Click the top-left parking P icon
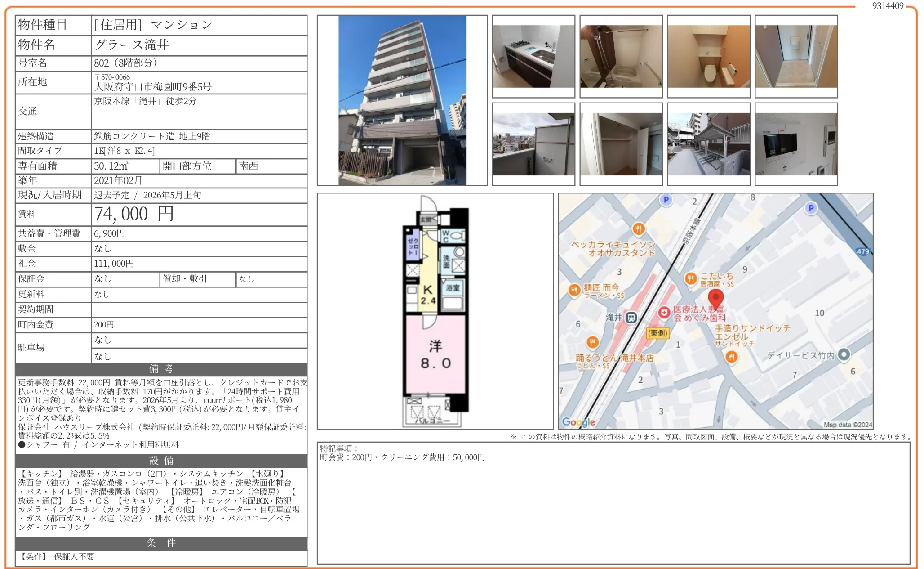 [666, 200]
